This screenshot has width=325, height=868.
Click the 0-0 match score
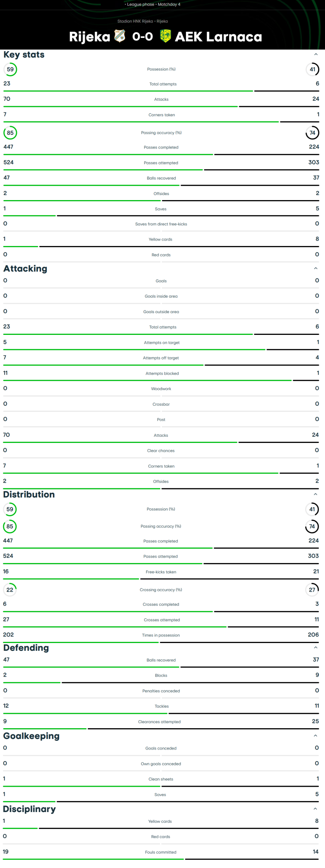click(143, 37)
